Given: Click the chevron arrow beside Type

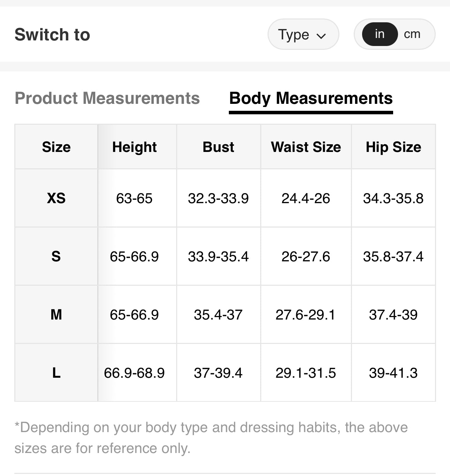Looking at the screenshot, I should tap(321, 36).
